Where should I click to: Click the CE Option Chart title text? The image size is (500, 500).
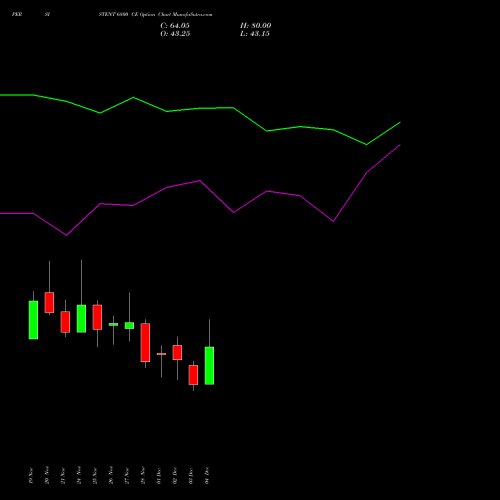tap(155, 14)
